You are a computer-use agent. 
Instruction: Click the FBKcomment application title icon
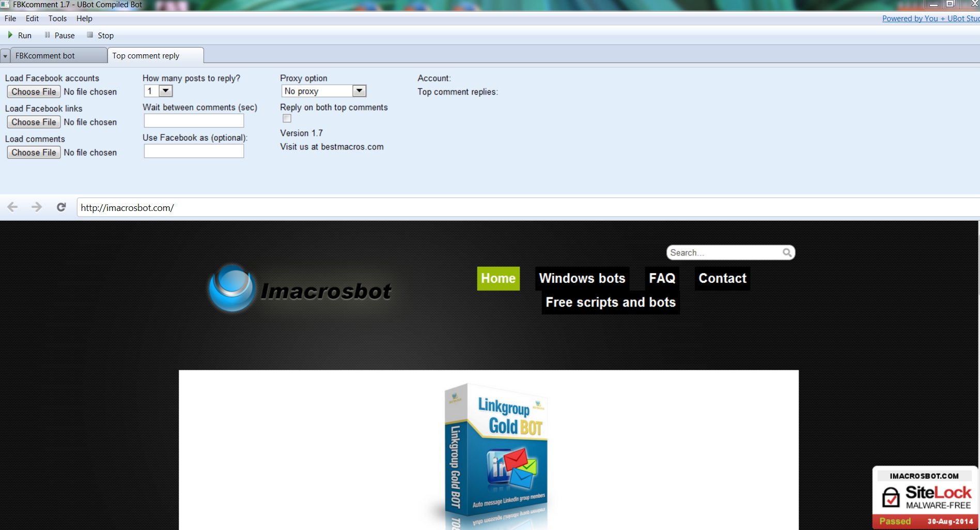[5, 4]
